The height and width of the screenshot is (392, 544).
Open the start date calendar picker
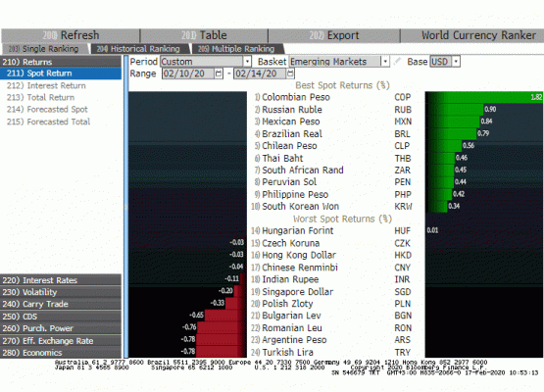click(219, 73)
